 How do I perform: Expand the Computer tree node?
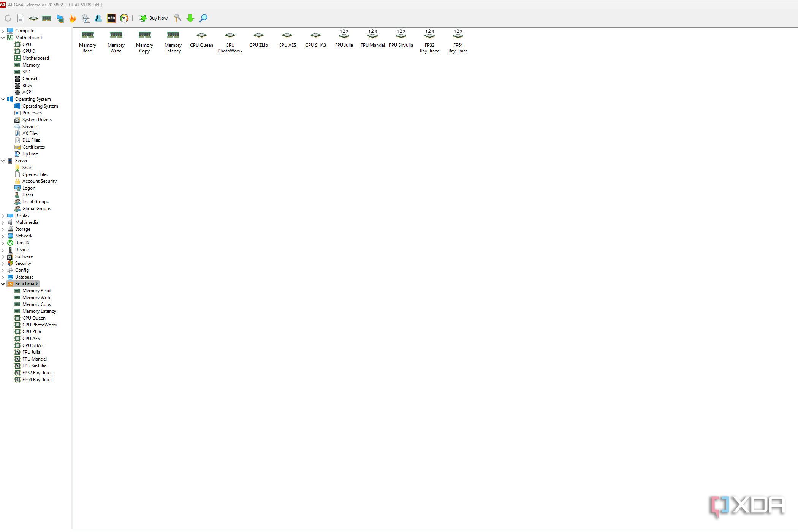pos(3,31)
